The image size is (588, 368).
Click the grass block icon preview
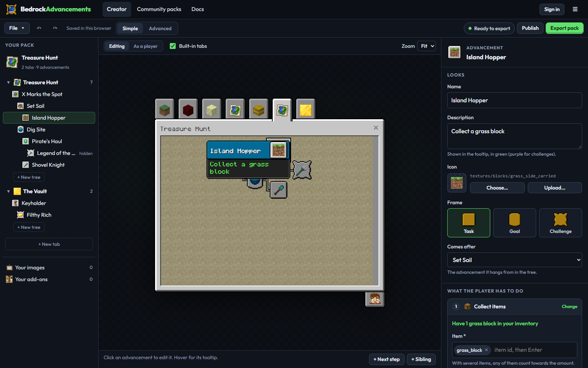457,183
